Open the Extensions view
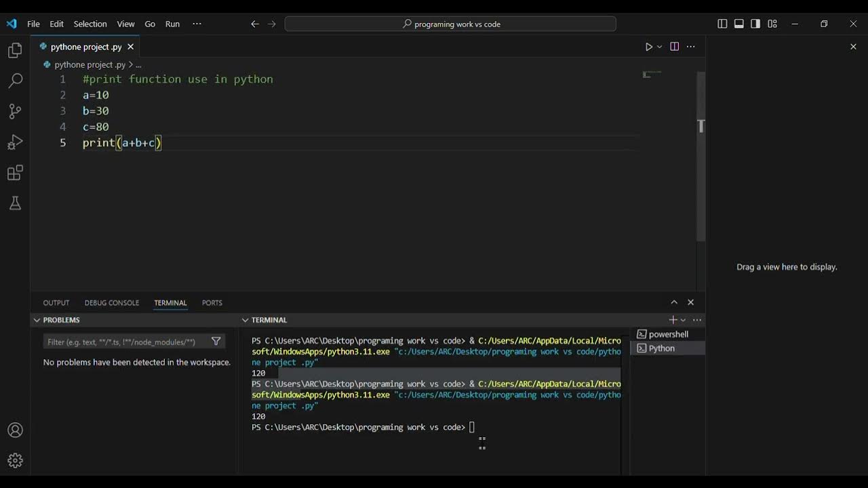The image size is (868, 488). pyautogui.click(x=15, y=173)
